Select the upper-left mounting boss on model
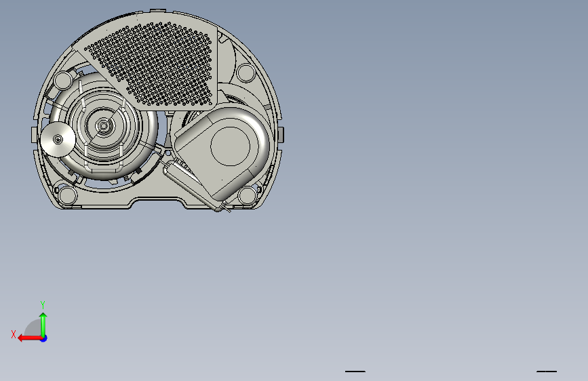Viewport: 588px width, 381px height. click(63, 79)
